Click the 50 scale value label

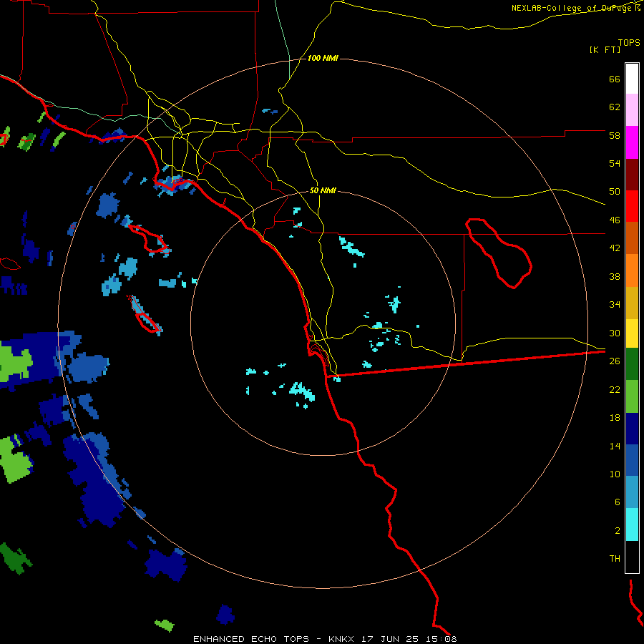(615, 192)
